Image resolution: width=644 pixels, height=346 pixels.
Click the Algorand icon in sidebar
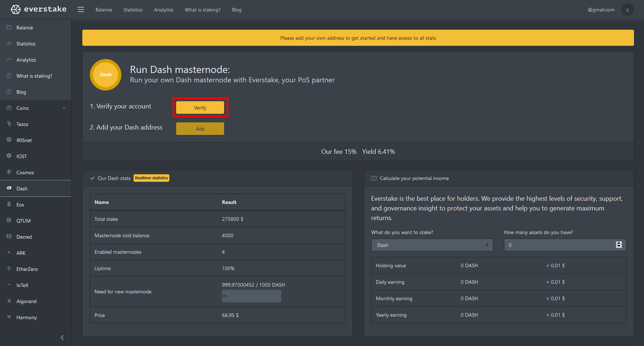tap(9, 301)
